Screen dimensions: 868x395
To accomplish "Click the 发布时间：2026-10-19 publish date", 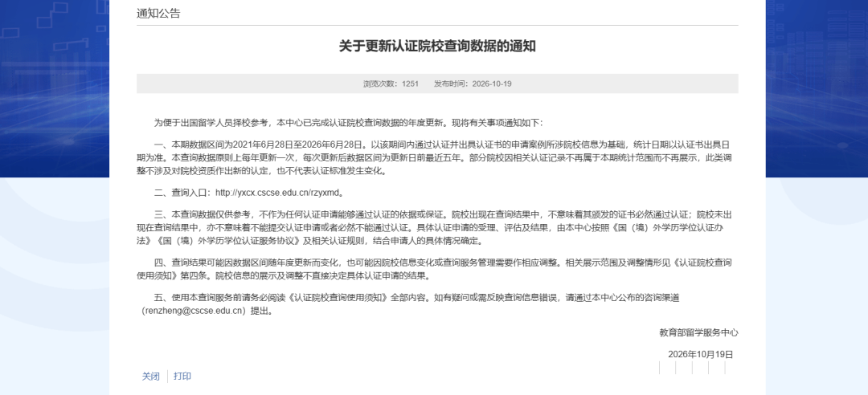I will 473,83.
